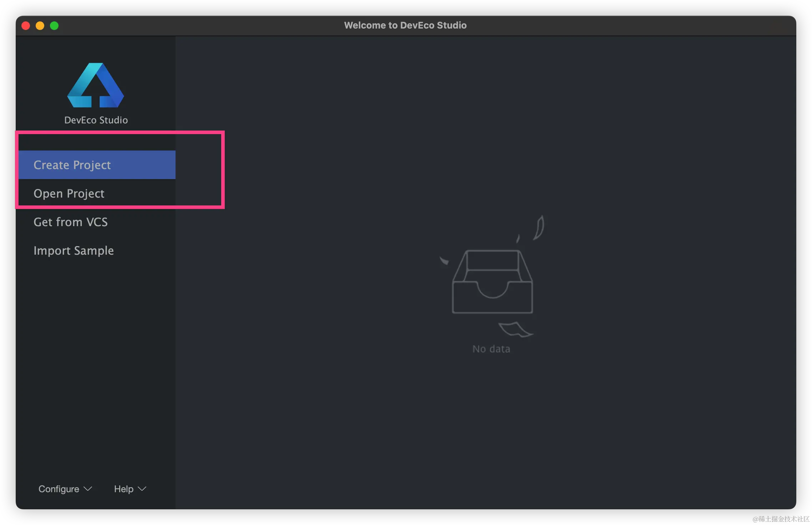Click the small leaf left of the inbox
Screen dimensions: 812x525
coord(444,261)
